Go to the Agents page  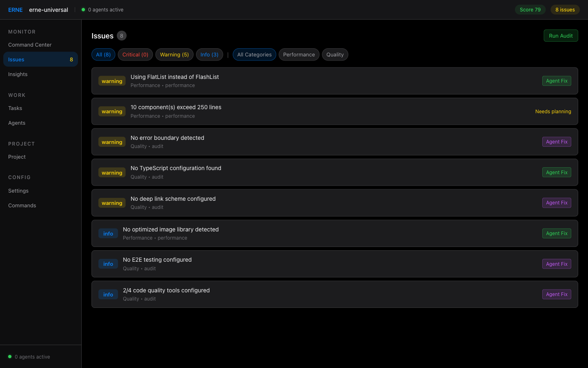[17, 123]
